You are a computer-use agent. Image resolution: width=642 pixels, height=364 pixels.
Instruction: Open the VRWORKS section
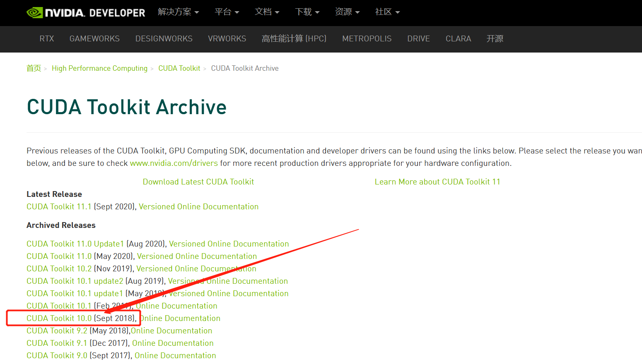pos(227,38)
